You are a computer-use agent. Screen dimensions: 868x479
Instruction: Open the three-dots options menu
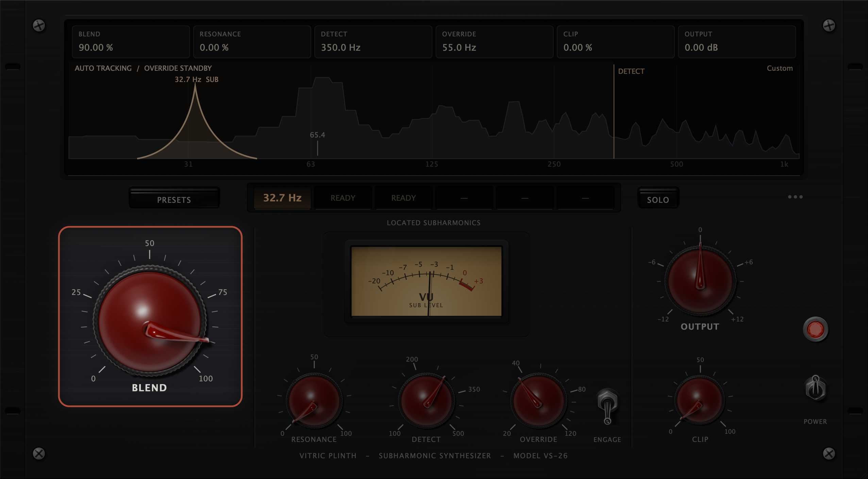(x=795, y=197)
